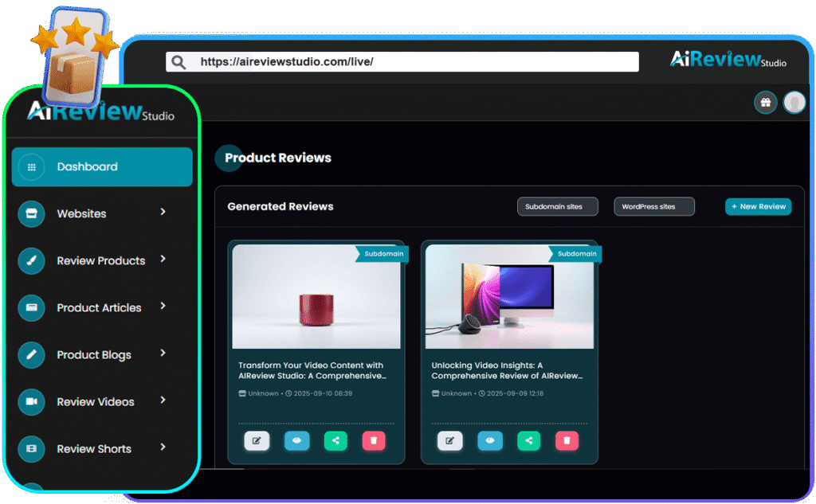Edit the red speaker review
Screen dimensions: 816x504
pos(257,440)
